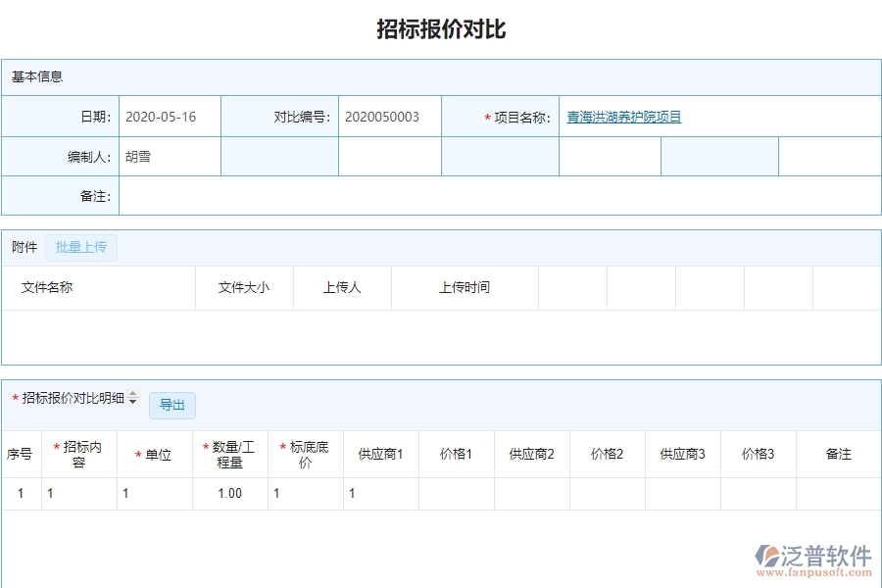Click the 批量上传 batch upload button
Screen dimensions: 882x588
[x=81, y=248]
